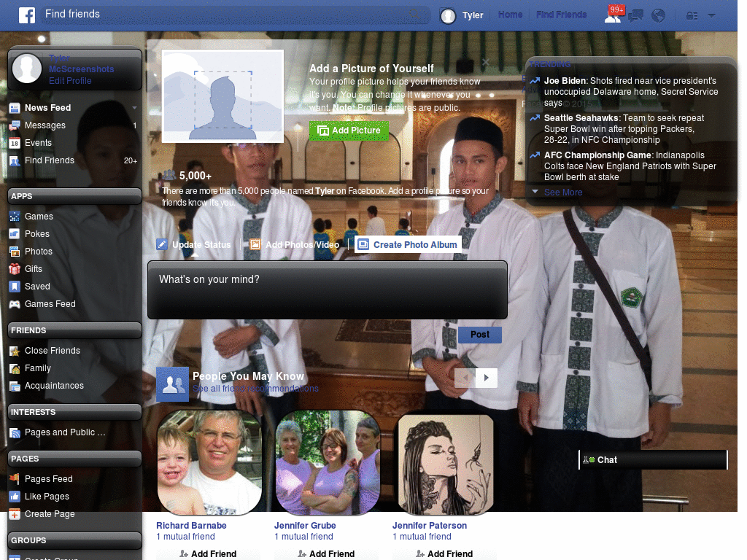Viewport: 747px width, 560px height.
Task: Expand the account menu arrow in top bar
Action: (712, 15)
